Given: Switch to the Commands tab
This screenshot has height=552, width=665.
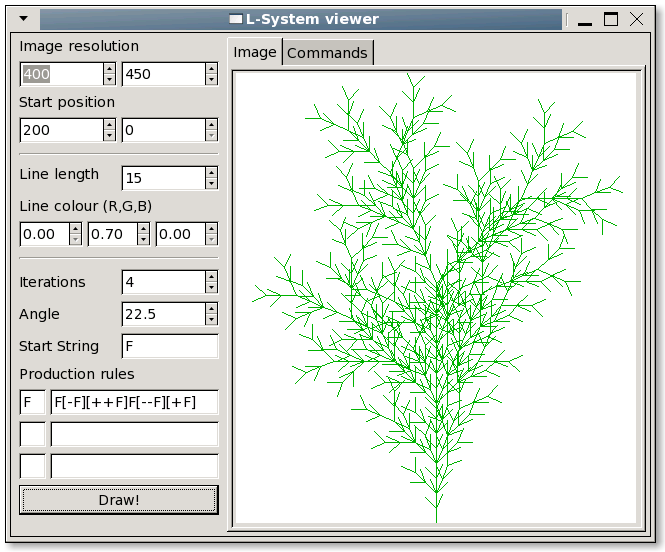Looking at the screenshot, I should 327,53.
